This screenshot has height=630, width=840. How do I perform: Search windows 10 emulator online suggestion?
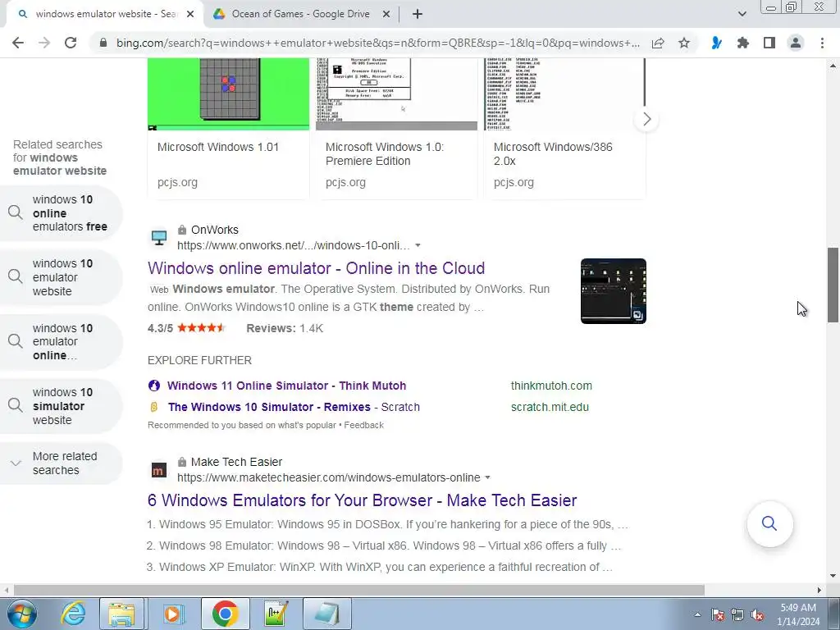(x=61, y=342)
